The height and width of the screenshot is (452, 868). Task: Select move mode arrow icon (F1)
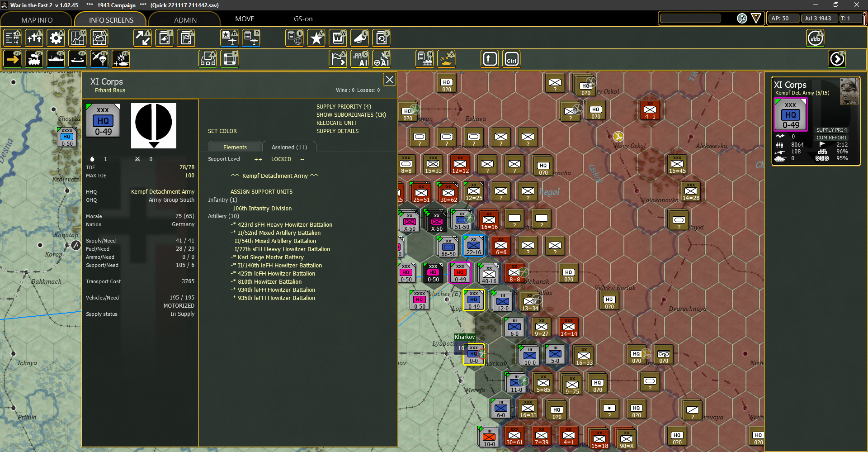click(12, 59)
